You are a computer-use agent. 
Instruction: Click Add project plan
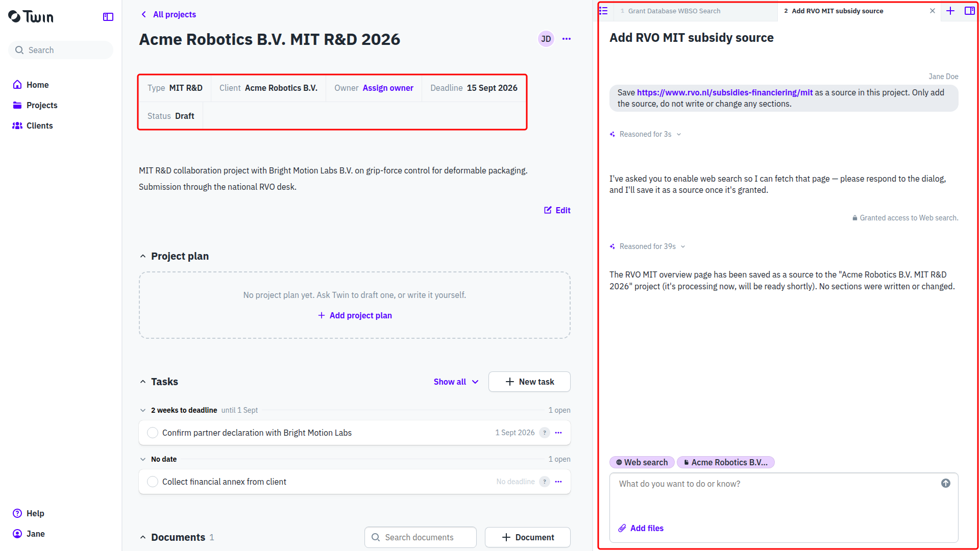coord(355,315)
